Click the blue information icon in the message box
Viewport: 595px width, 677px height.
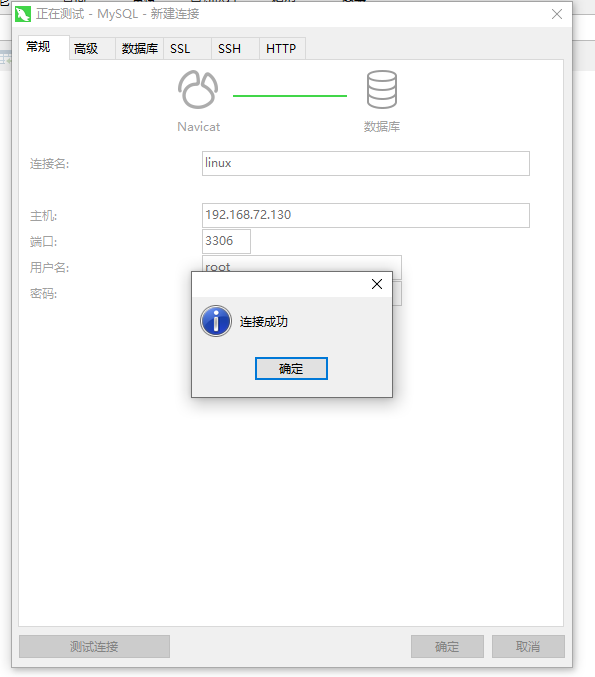tap(216, 321)
